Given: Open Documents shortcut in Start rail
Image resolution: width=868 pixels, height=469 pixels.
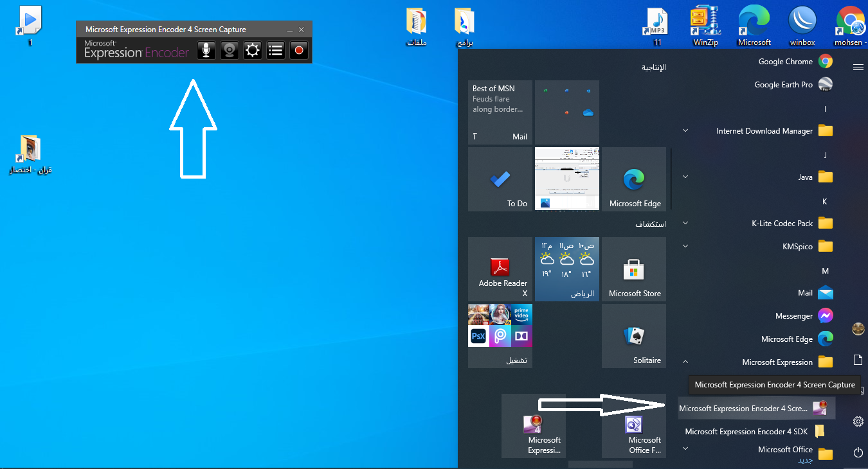Looking at the screenshot, I should [858, 360].
